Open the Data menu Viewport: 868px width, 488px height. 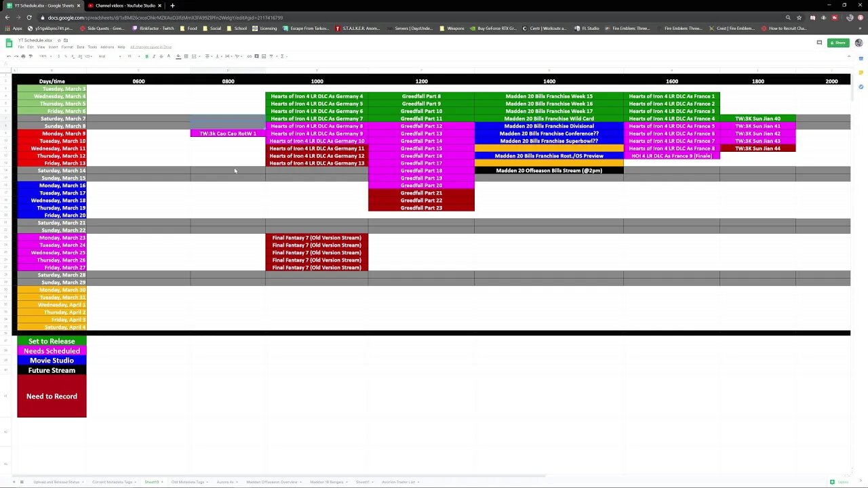click(81, 47)
